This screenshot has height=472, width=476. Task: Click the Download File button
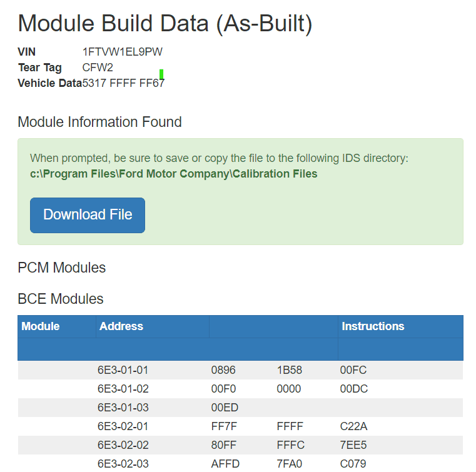coord(88,215)
